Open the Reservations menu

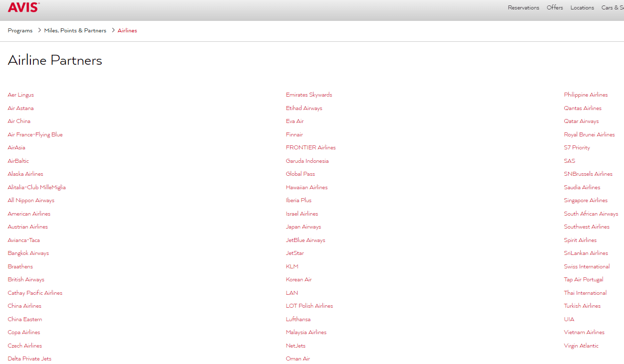[x=523, y=7]
